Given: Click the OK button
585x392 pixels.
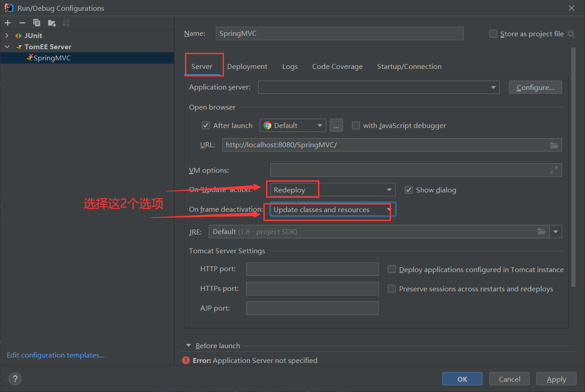Looking at the screenshot, I should pos(462,379).
